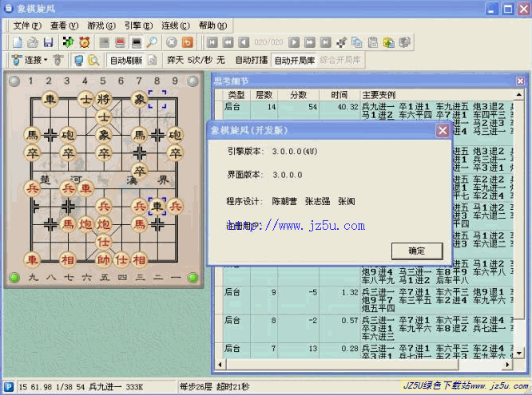Image resolution: width=532 pixels, height=395 pixels.
Task: Toggle 自动开局库 option
Action: [x=295, y=61]
